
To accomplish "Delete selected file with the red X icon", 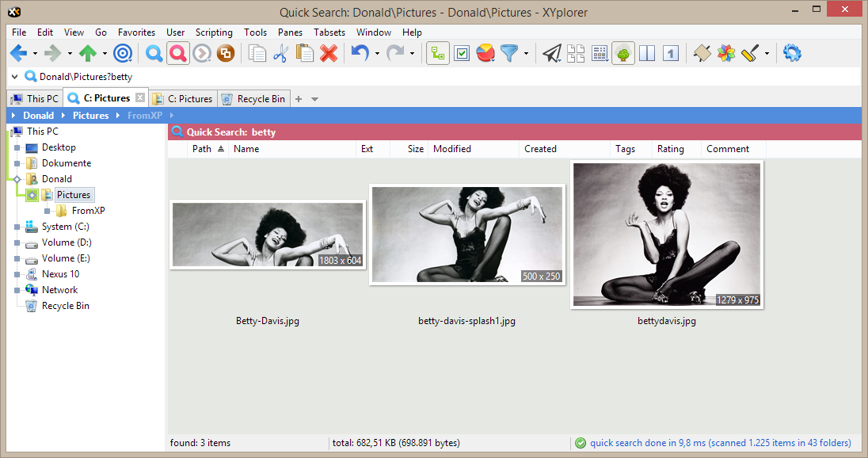I will click(x=328, y=53).
